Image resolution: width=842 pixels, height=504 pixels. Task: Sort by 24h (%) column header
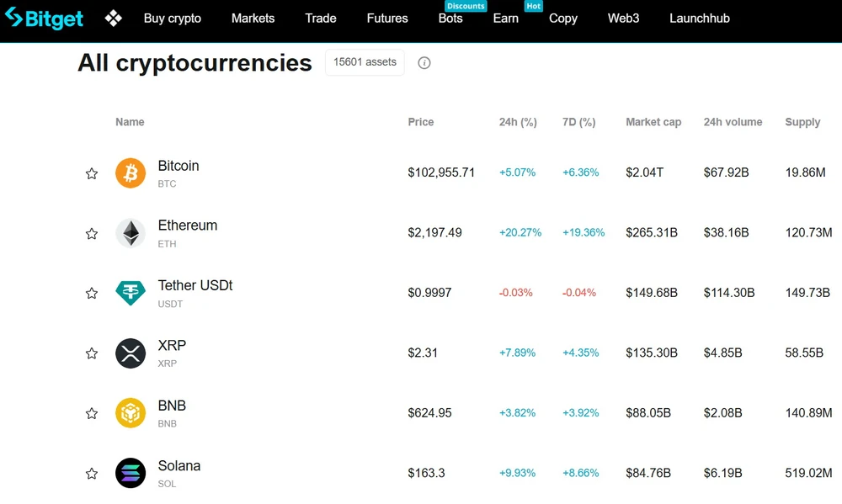(518, 122)
